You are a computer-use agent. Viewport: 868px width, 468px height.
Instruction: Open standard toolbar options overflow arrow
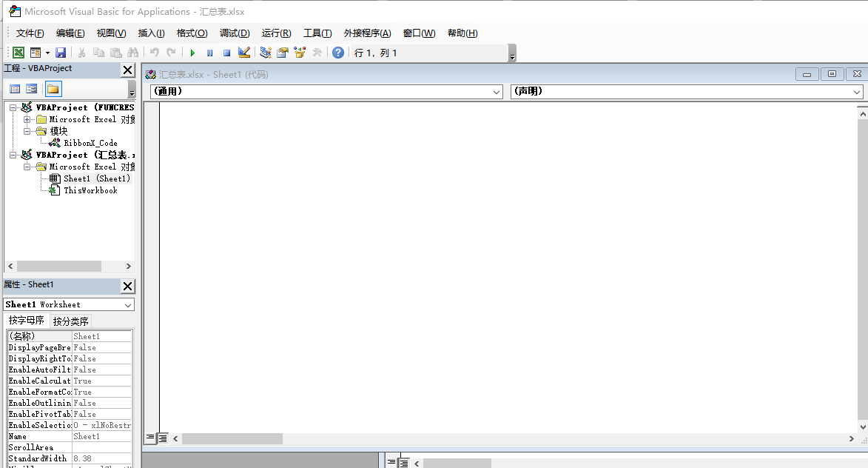tap(512, 53)
